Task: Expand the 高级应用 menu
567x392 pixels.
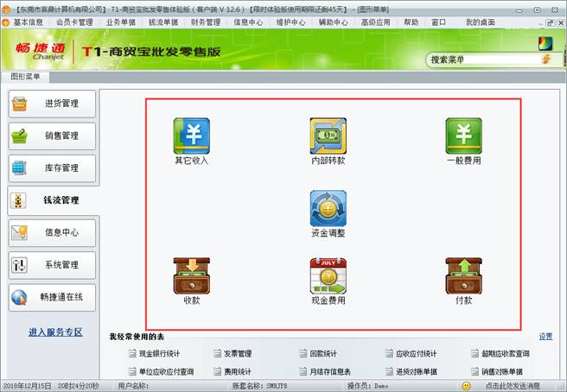Action: (376, 22)
